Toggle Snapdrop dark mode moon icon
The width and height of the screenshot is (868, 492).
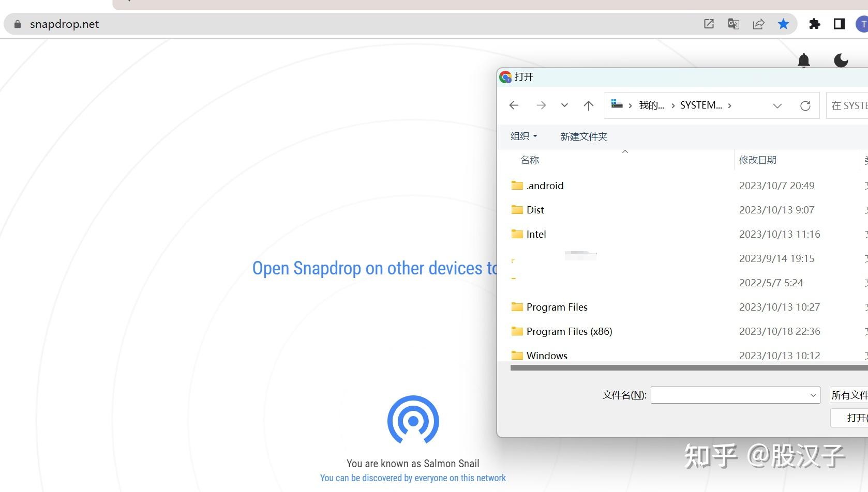click(x=841, y=60)
